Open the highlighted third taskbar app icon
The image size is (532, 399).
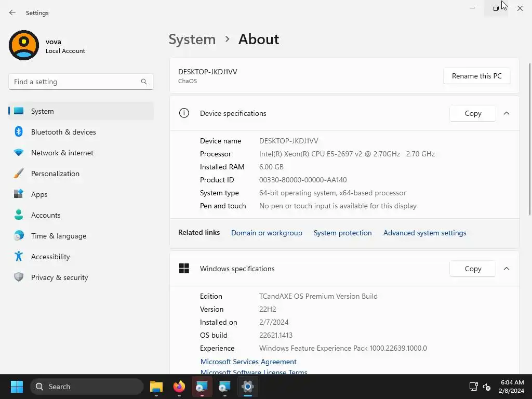[x=202, y=387]
